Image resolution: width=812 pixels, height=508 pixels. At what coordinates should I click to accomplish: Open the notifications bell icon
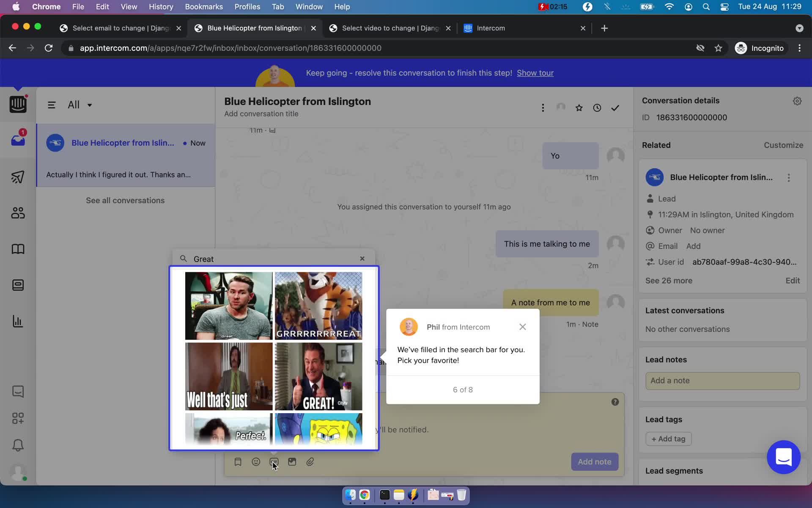coord(18,445)
